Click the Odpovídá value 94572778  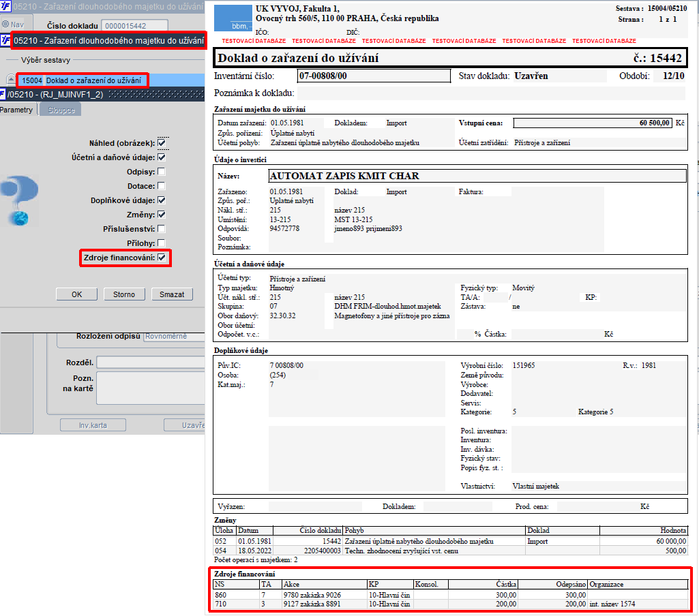click(284, 228)
